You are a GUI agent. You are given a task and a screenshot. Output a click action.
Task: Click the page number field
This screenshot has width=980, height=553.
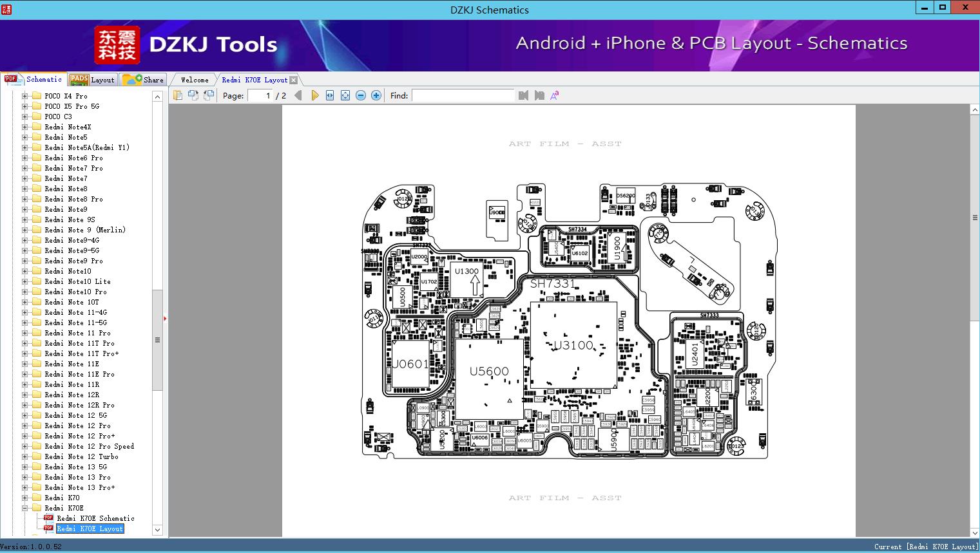260,95
